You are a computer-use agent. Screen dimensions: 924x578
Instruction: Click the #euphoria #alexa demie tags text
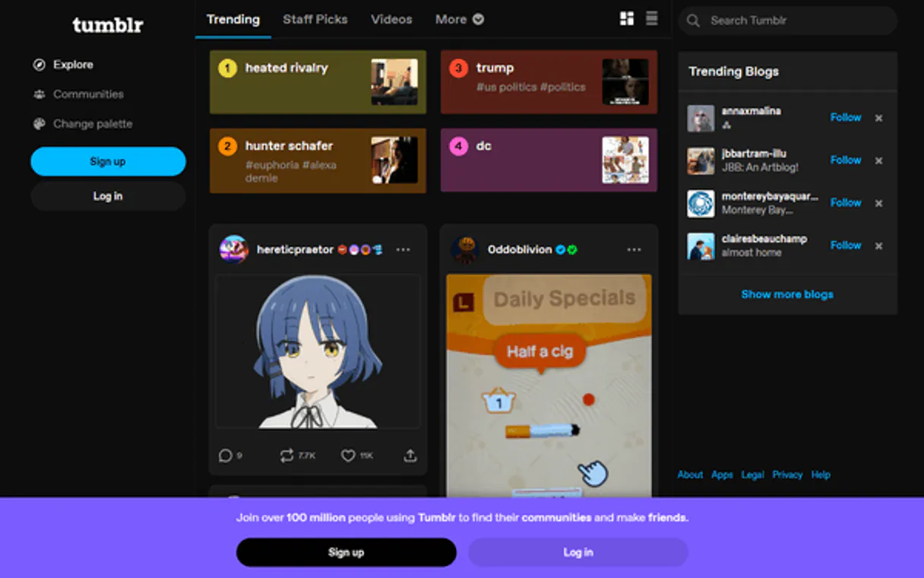[x=291, y=171]
